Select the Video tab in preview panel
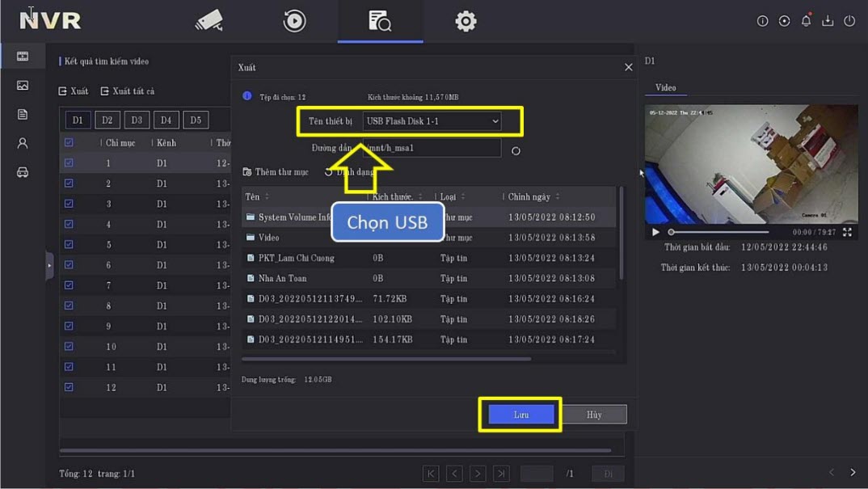 pyautogui.click(x=665, y=87)
